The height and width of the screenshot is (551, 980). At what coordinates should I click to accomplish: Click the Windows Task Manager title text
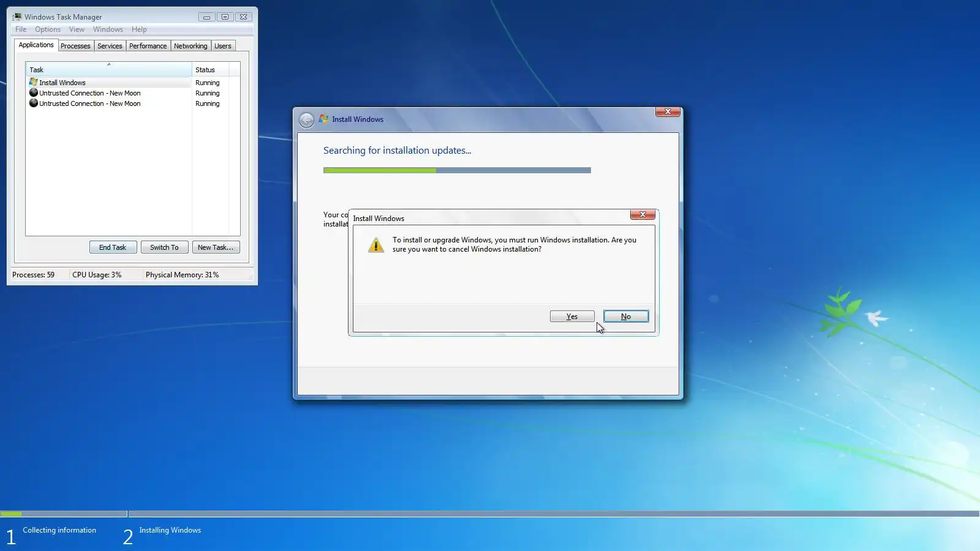[x=63, y=17]
